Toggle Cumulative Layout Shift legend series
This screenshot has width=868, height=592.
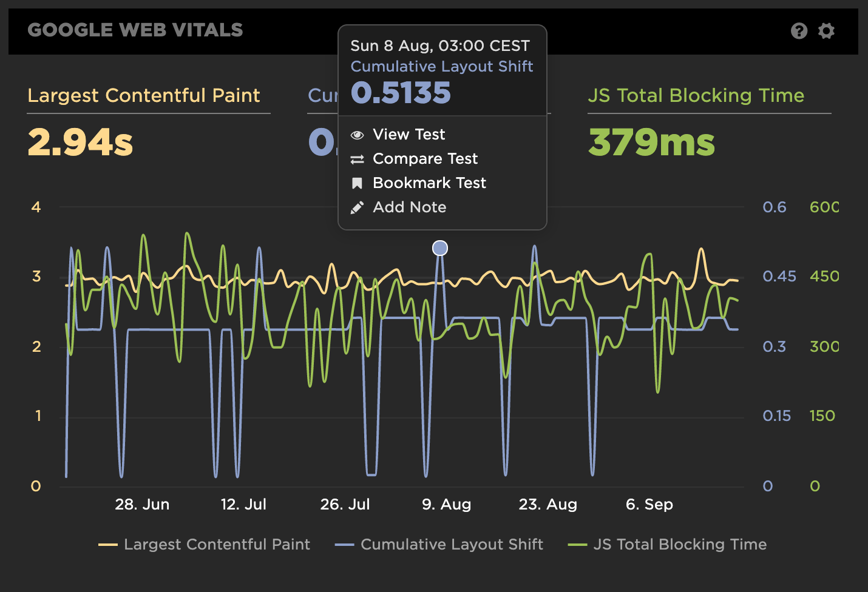439,544
